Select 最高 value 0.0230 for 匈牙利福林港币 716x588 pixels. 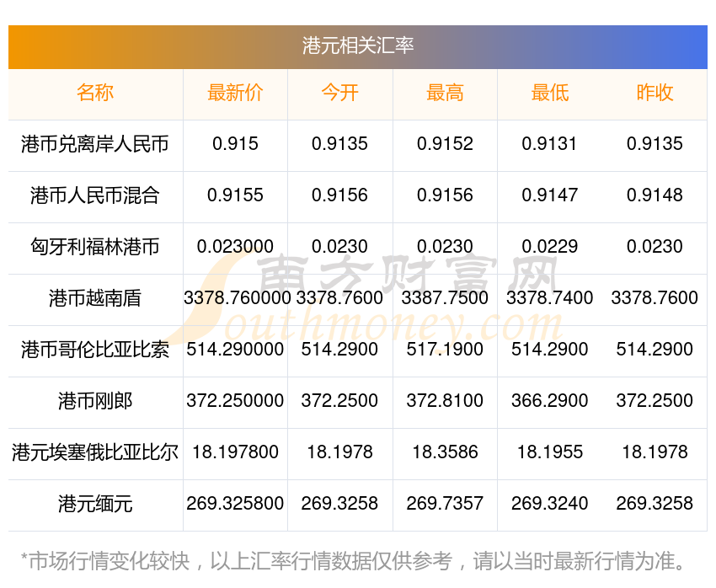(x=445, y=247)
